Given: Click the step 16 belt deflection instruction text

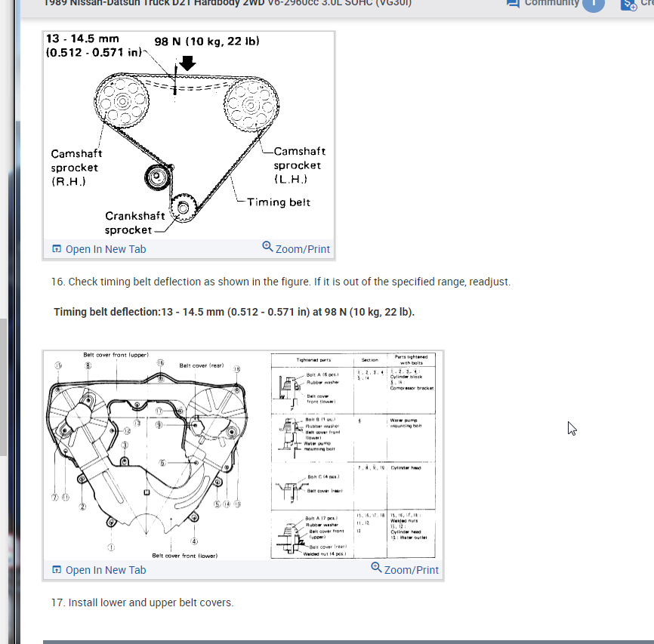Looking at the screenshot, I should click(x=281, y=282).
